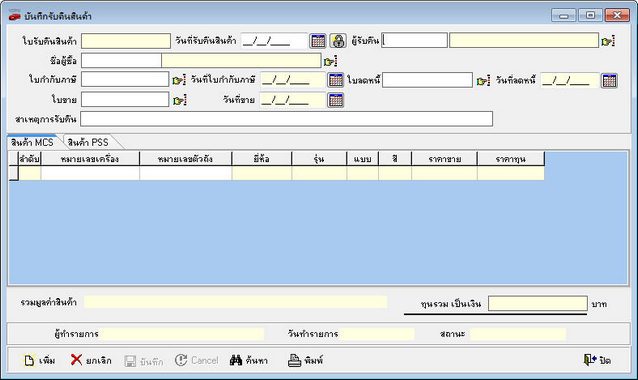This screenshot has width=638, height=380.
Task: Click the ชื่อผู้ซื้อ name field
Action: [x=241, y=61]
